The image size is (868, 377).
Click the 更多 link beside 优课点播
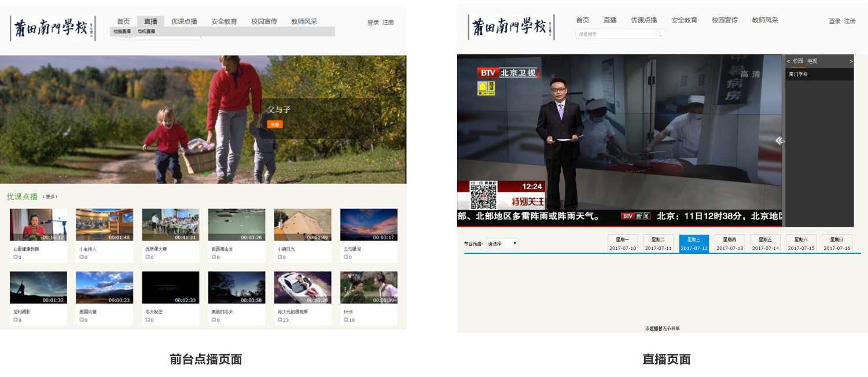tap(50, 197)
